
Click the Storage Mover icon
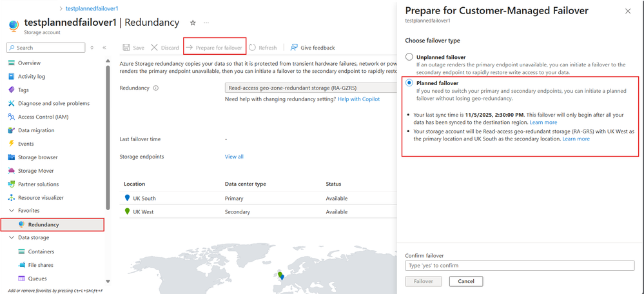tap(12, 171)
